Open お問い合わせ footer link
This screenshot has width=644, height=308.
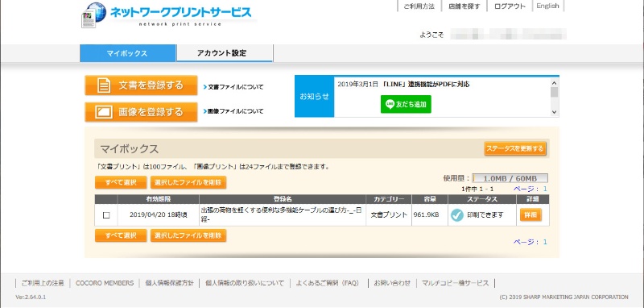(x=392, y=283)
